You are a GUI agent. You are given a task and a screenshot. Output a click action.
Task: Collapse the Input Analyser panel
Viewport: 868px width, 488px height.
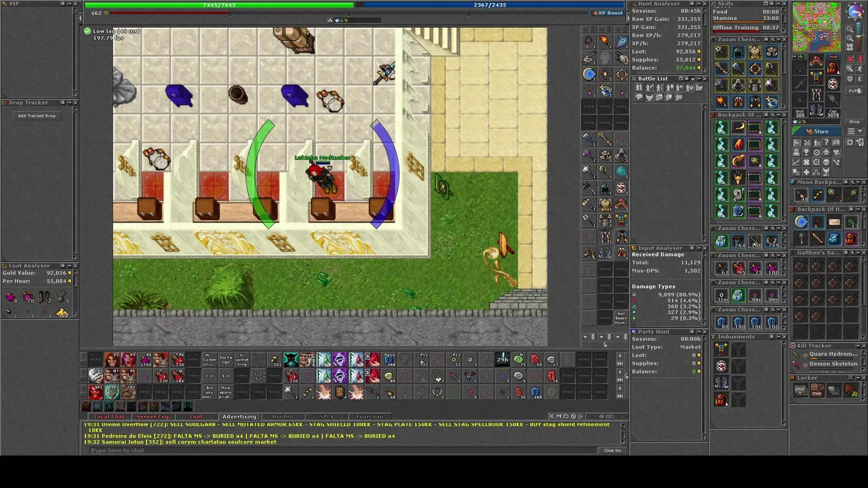click(x=699, y=248)
